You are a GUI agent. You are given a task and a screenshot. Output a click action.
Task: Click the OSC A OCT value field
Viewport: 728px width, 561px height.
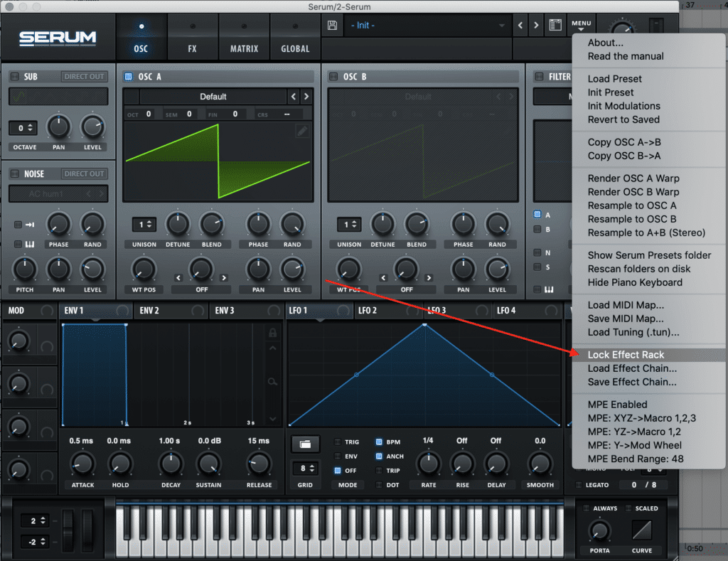click(x=149, y=114)
